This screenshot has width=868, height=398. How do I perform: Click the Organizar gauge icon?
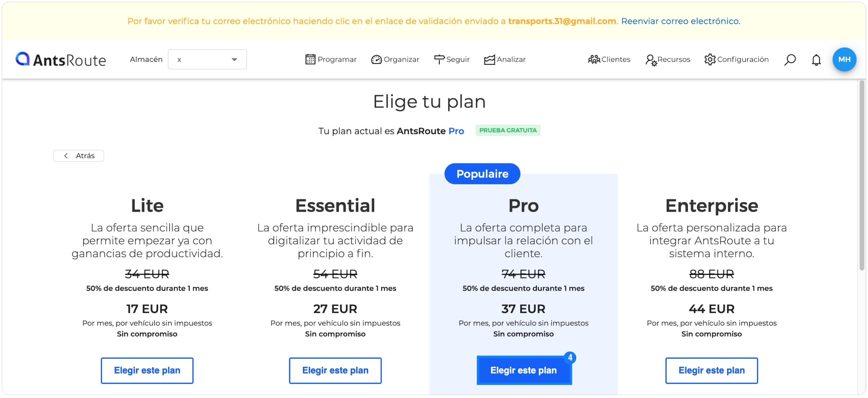tap(376, 59)
